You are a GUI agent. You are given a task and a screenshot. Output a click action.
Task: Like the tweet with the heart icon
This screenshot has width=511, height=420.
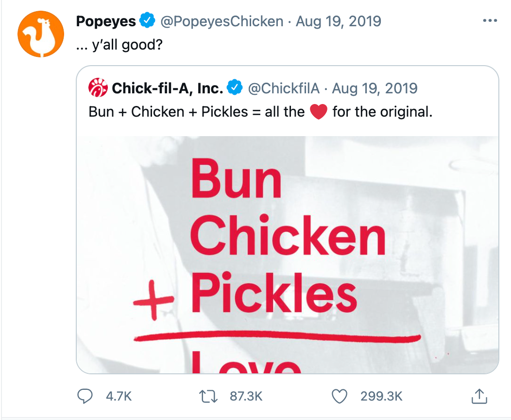click(339, 396)
